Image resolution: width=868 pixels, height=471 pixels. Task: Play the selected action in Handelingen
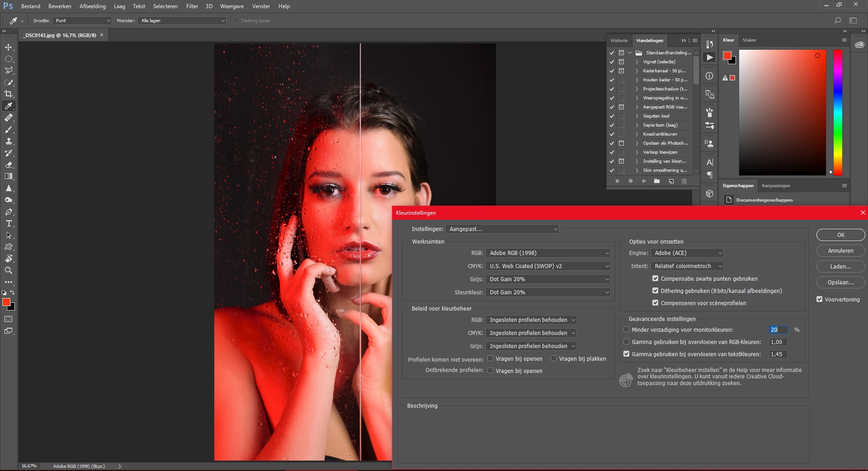pos(644,181)
